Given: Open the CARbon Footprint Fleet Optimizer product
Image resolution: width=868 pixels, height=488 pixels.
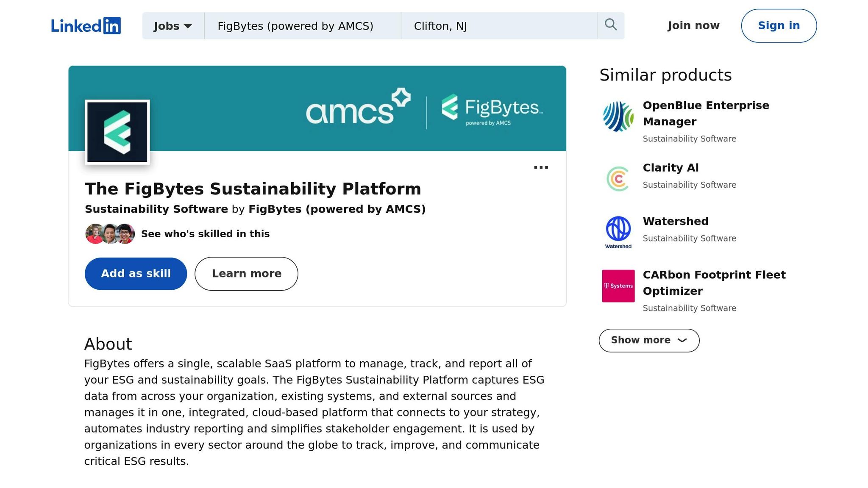Looking at the screenshot, I should 714,283.
